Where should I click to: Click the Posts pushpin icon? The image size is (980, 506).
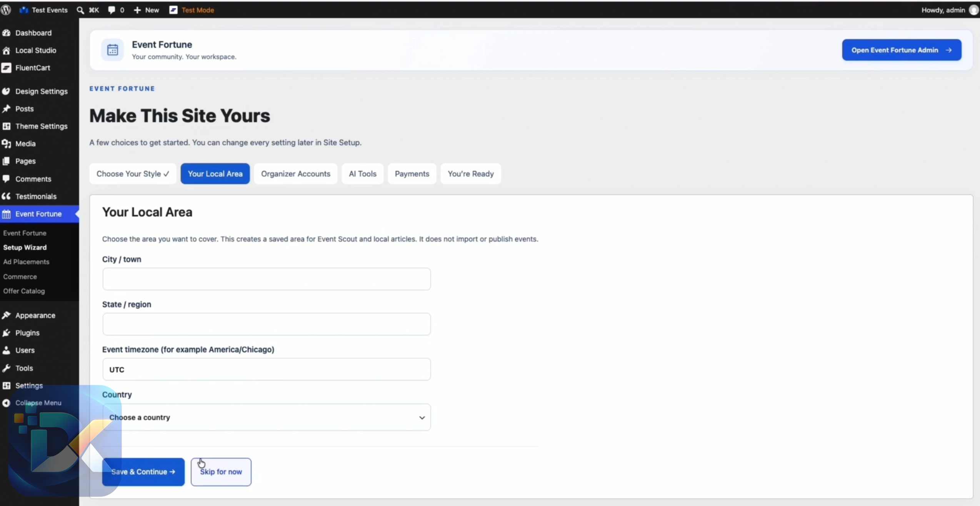click(6, 109)
